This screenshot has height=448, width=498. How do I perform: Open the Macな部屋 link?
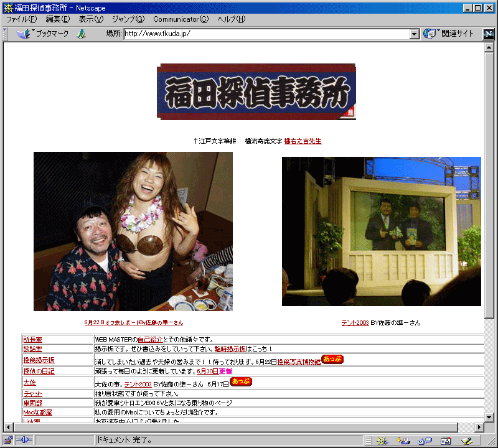(37, 413)
